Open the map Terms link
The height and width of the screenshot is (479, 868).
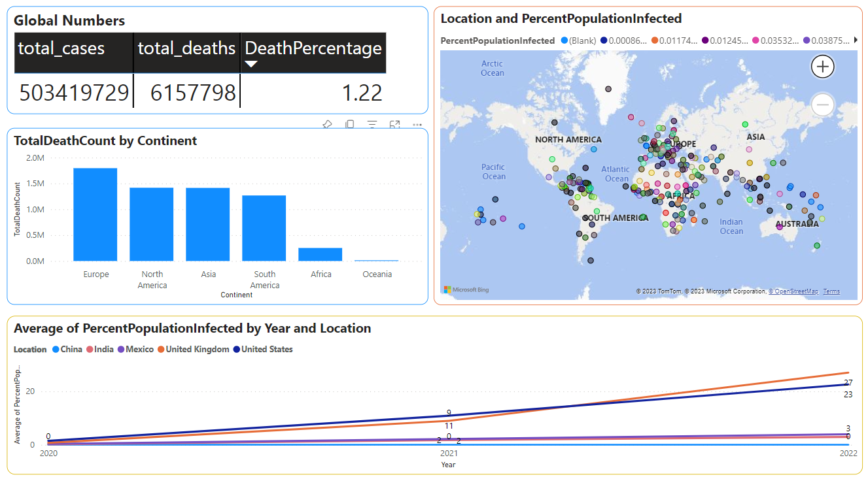click(x=831, y=291)
